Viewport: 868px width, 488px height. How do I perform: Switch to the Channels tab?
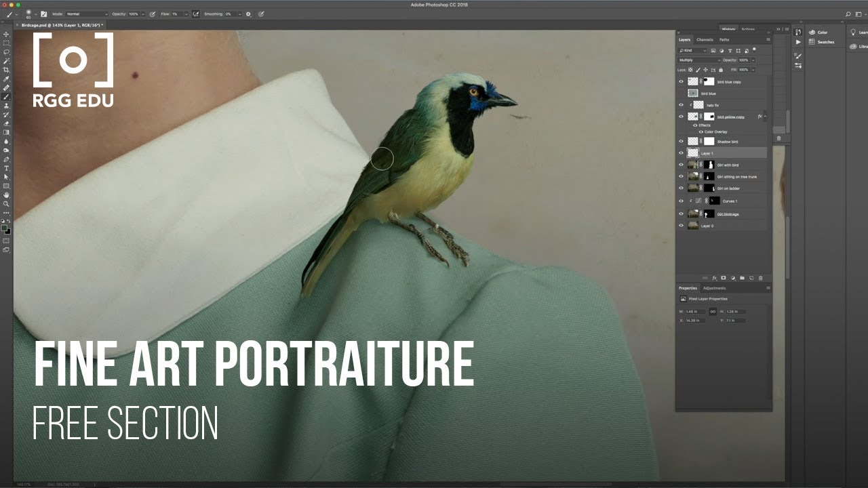[x=705, y=40]
